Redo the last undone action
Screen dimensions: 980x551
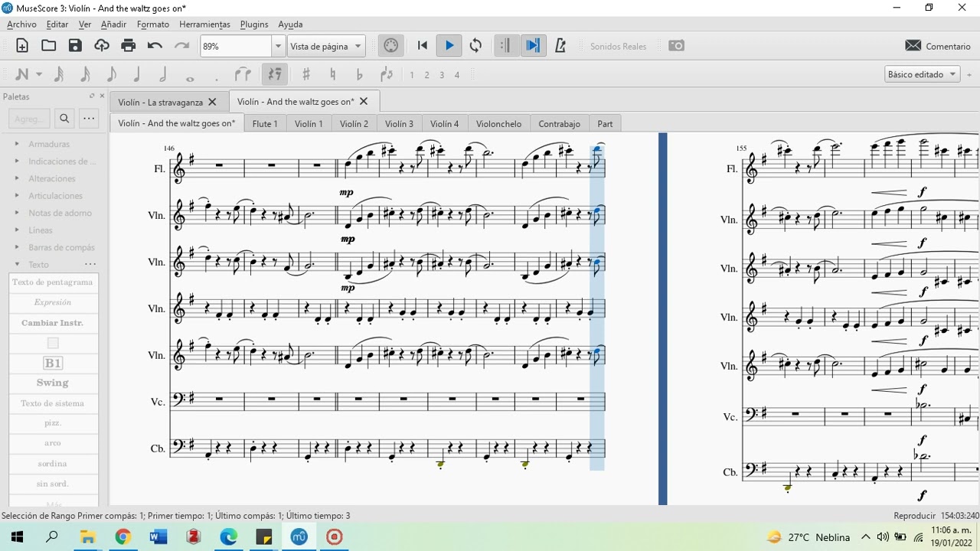tap(181, 46)
